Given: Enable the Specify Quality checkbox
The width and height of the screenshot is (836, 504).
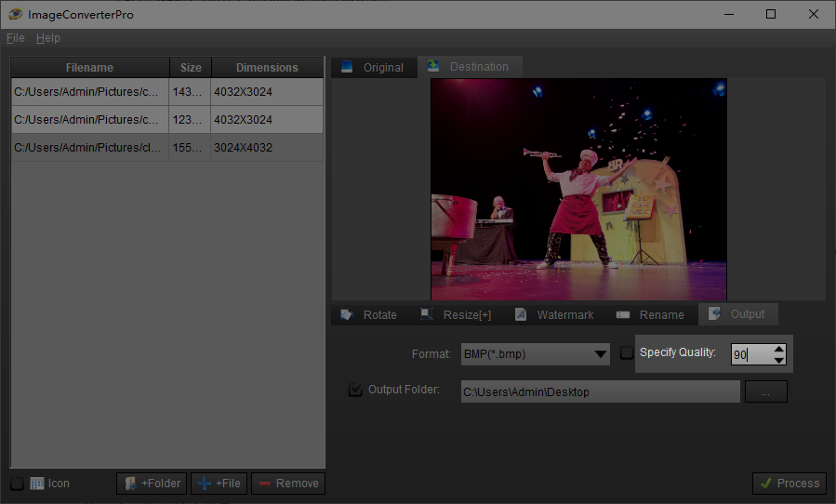Looking at the screenshot, I should tap(627, 352).
